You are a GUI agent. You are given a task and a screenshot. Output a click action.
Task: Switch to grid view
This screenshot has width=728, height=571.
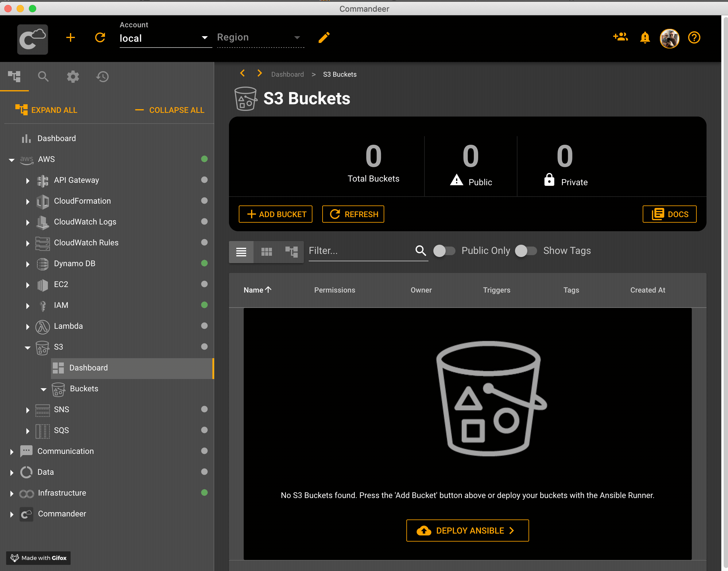tap(266, 252)
